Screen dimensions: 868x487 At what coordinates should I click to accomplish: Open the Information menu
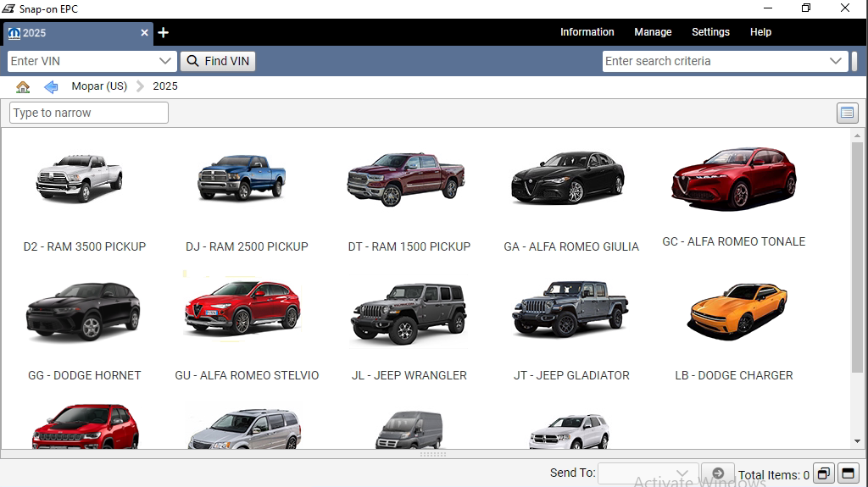point(587,32)
